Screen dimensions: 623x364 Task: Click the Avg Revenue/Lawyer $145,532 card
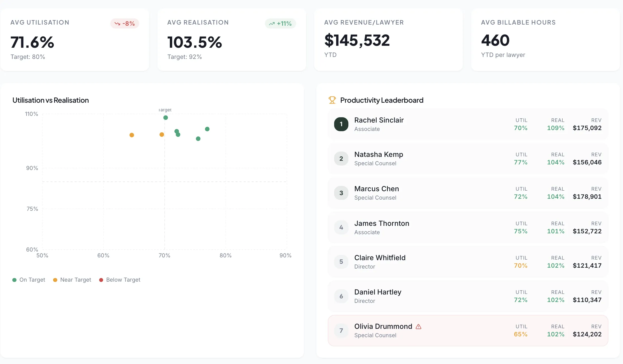[x=388, y=40]
